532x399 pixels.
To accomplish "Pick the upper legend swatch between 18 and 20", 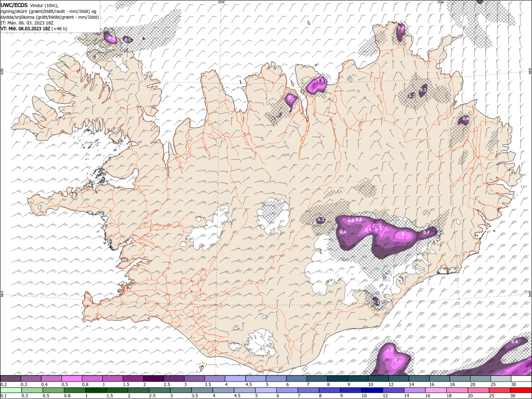I will pyautogui.click(x=460, y=379).
